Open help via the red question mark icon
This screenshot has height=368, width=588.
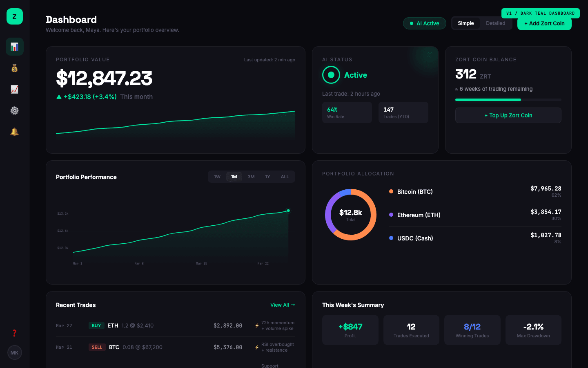(x=14, y=333)
